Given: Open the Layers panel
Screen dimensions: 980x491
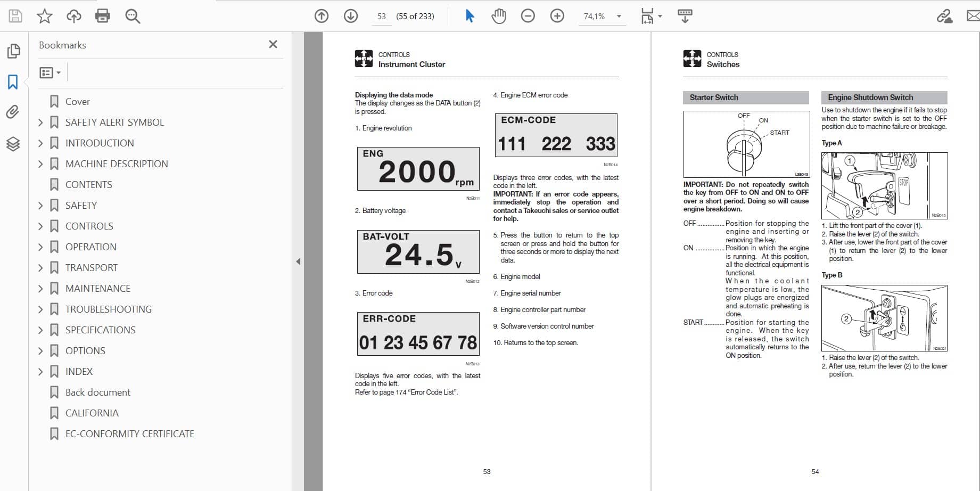Looking at the screenshot, I should pyautogui.click(x=13, y=144).
